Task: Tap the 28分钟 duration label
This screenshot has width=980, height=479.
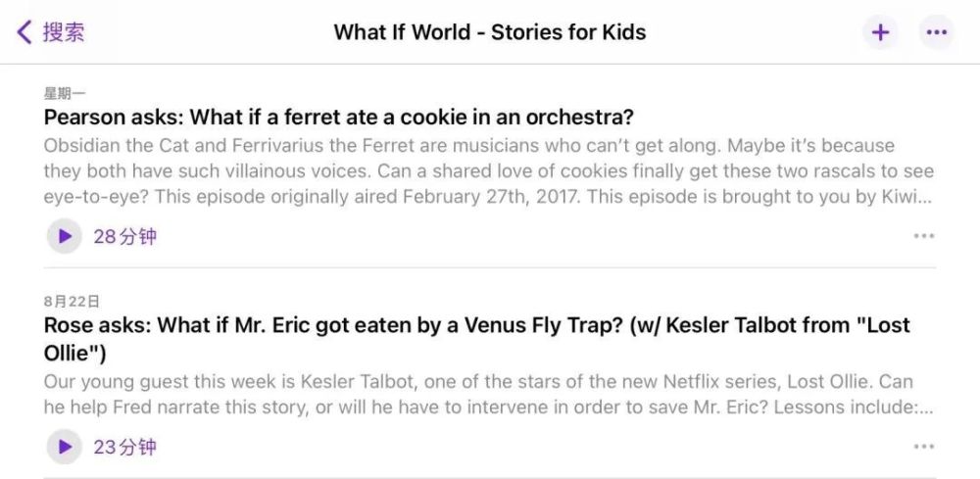Action: point(124,236)
